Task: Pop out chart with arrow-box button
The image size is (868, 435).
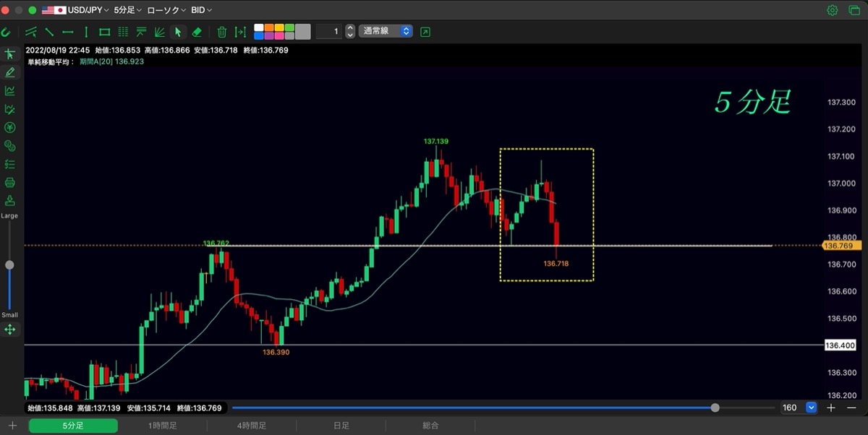Action: [x=425, y=32]
